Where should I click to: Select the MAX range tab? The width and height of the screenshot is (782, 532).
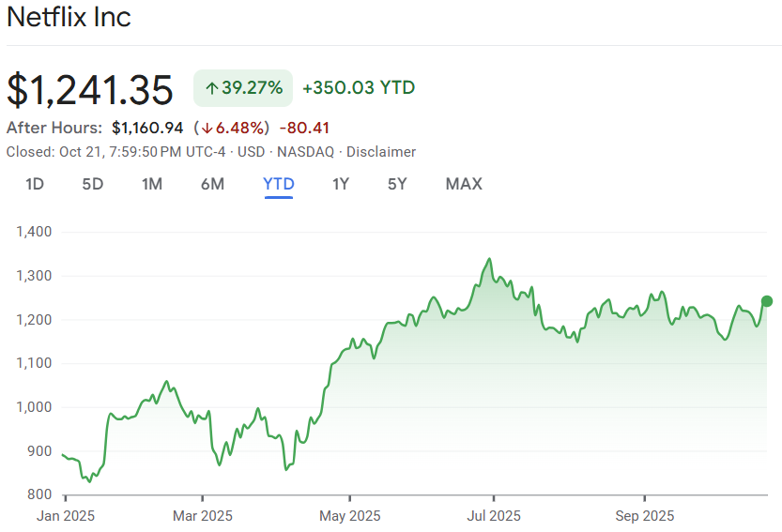[464, 184]
